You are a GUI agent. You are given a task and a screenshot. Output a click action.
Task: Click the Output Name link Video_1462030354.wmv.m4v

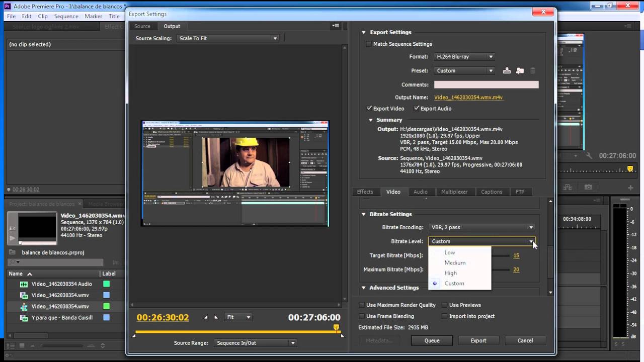coord(468,98)
